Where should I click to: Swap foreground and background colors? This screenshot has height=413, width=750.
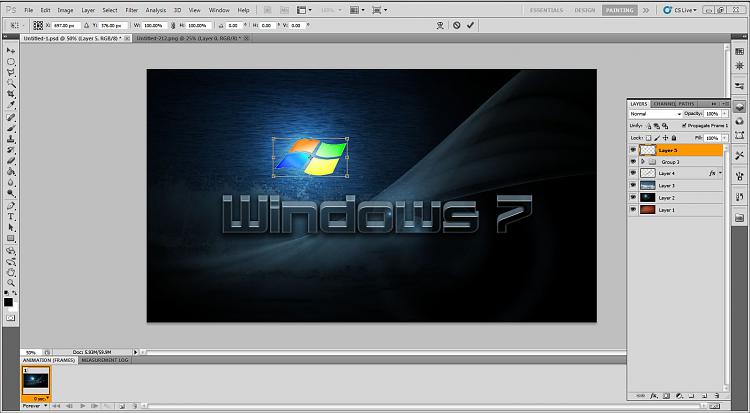14,293
